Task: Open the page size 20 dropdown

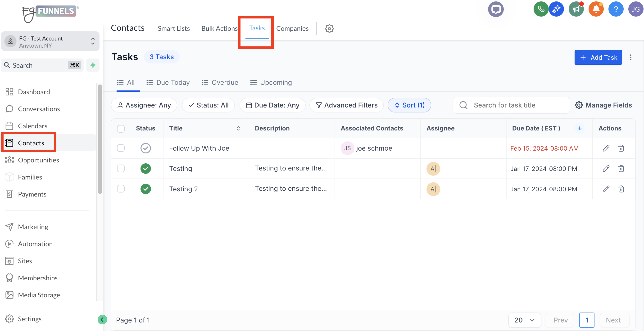Action: coord(524,320)
